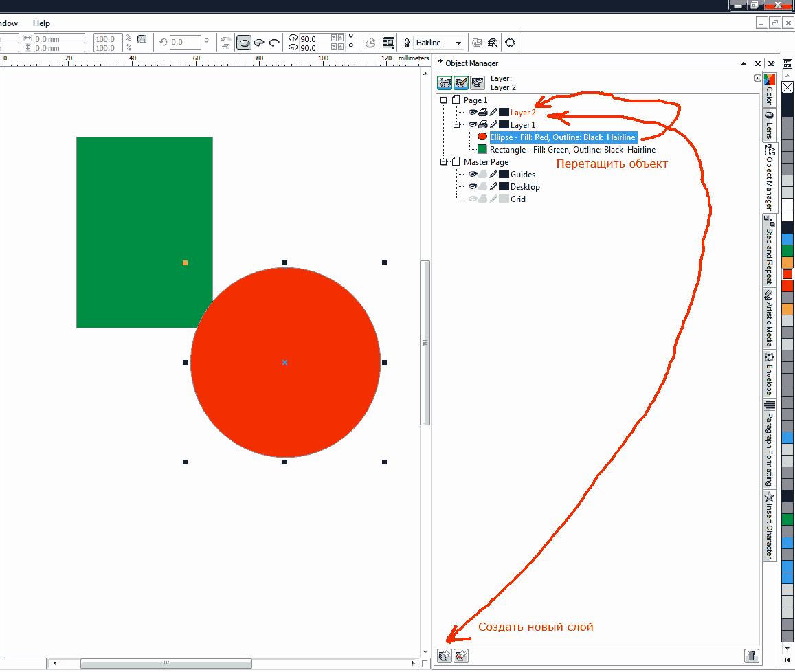Click the lock ratio icon beside scale fields
Viewport: 795px width, 672px height.
(x=142, y=39)
